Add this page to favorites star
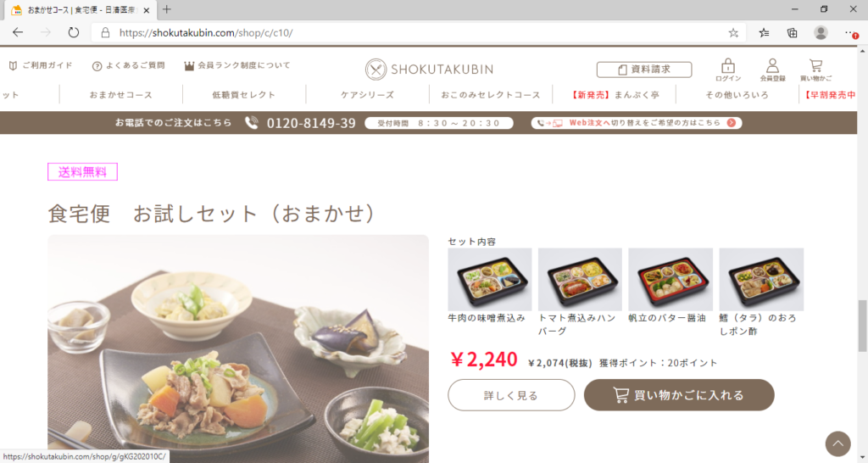868x463 pixels. [733, 33]
